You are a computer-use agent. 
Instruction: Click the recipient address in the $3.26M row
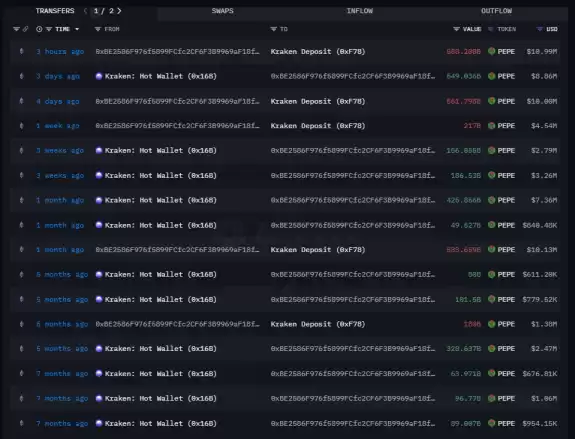point(353,176)
